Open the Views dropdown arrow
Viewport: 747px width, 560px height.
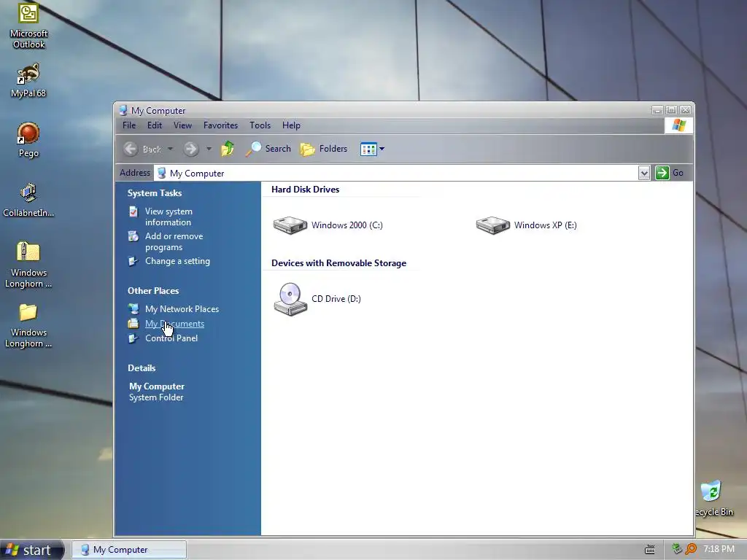pos(382,149)
